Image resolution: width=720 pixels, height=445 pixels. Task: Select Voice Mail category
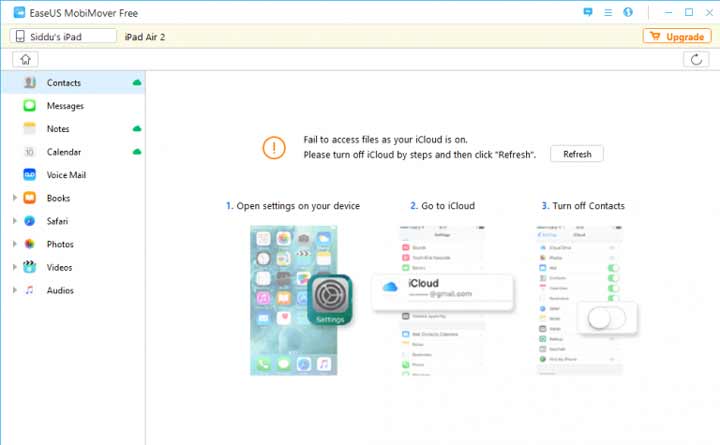click(73, 175)
